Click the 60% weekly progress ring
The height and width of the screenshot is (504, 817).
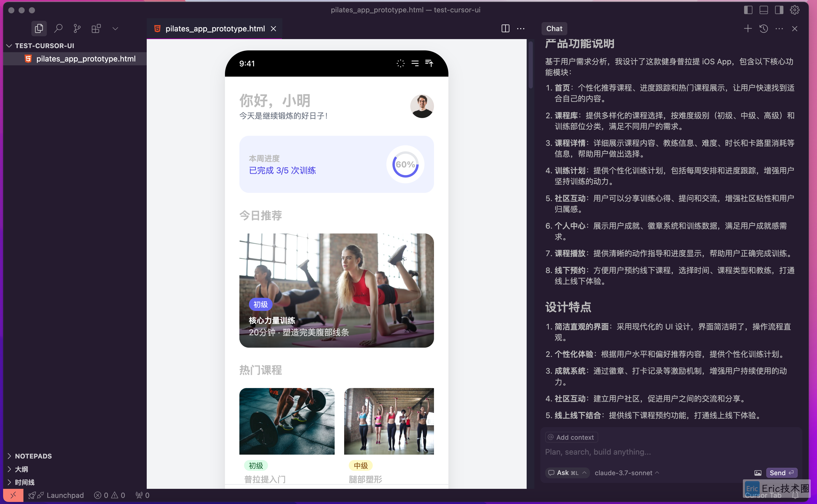[x=405, y=164]
